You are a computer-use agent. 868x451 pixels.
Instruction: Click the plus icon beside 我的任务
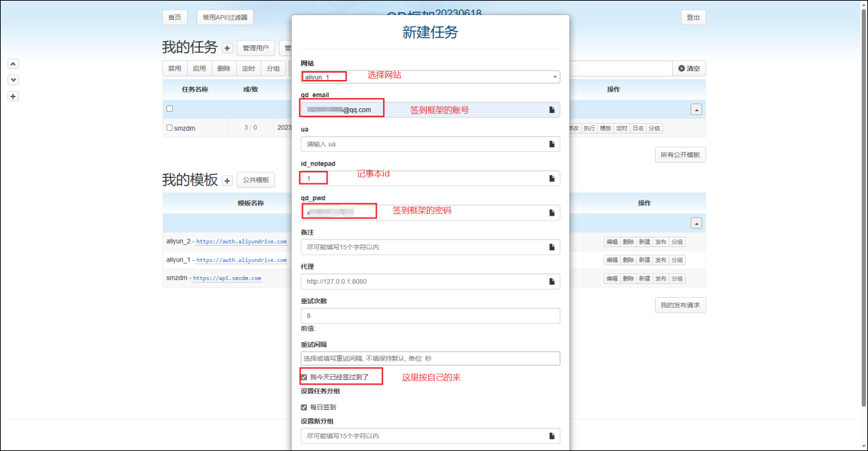click(x=227, y=49)
